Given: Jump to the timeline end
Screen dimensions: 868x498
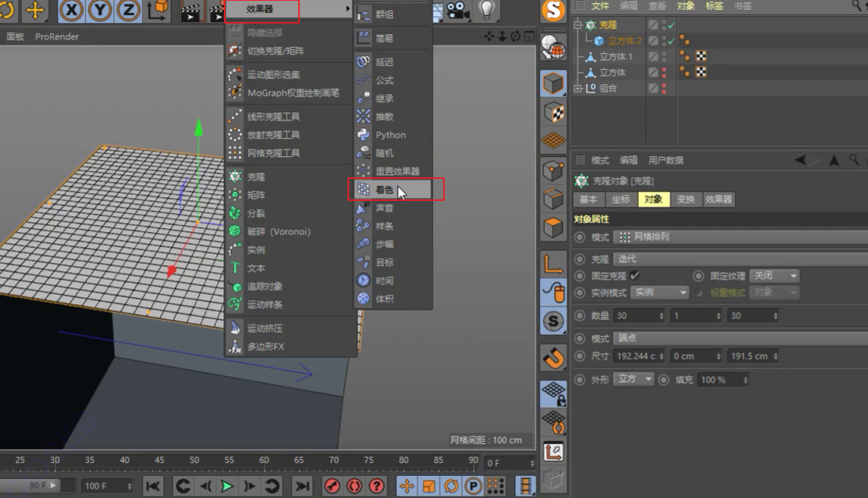Looking at the screenshot, I should tap(302, 487).
